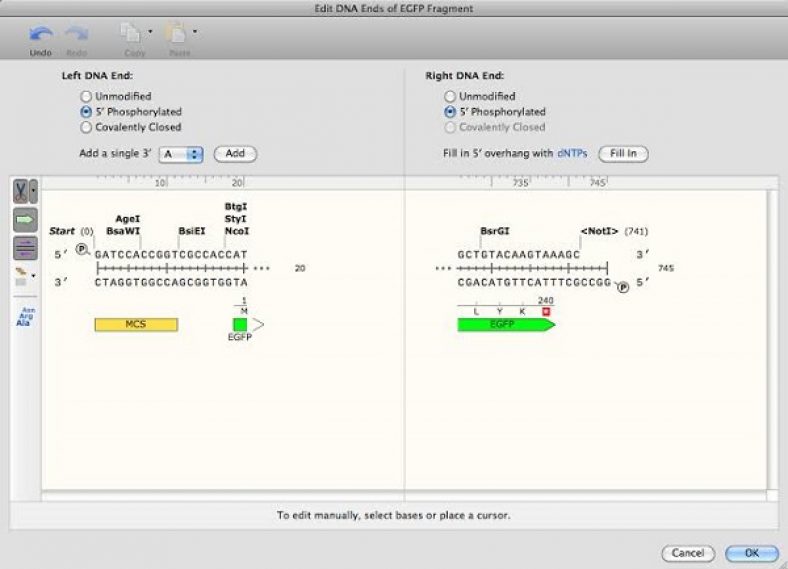The image size is (788, 569).
Task: Click the M amino acid translation
Action: (x=244, y=311)
